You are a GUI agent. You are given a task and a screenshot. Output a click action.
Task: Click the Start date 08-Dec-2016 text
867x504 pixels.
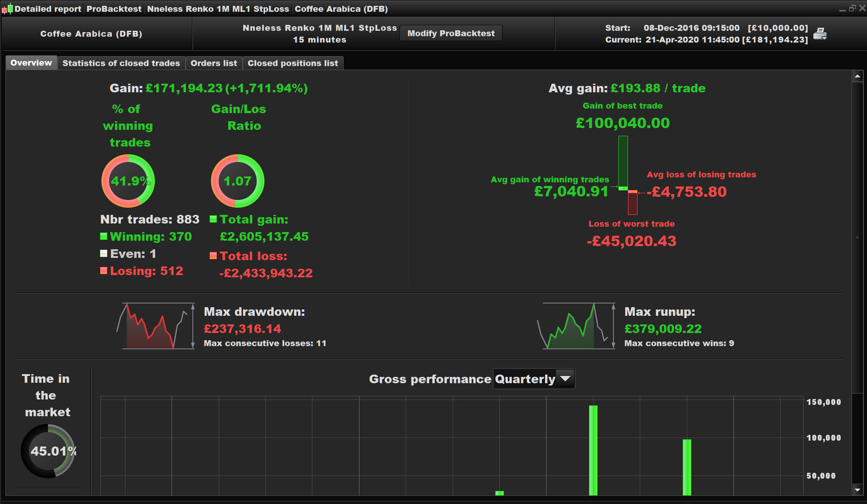[691, 28]
